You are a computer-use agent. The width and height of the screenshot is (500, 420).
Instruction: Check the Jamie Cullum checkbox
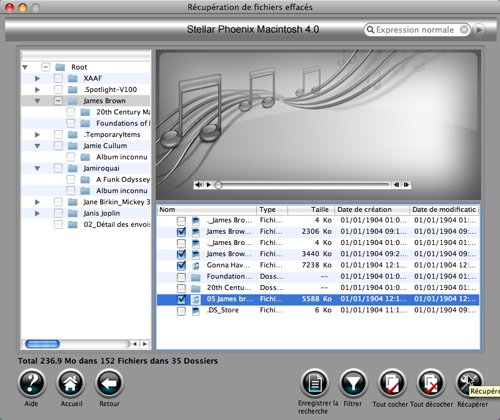pos(58,146)
